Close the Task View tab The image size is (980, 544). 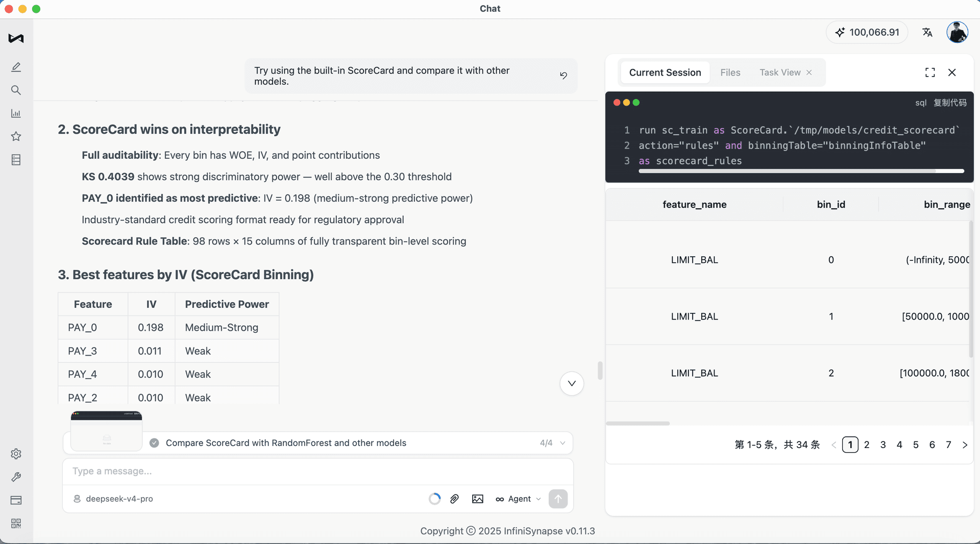pos(809,72)
